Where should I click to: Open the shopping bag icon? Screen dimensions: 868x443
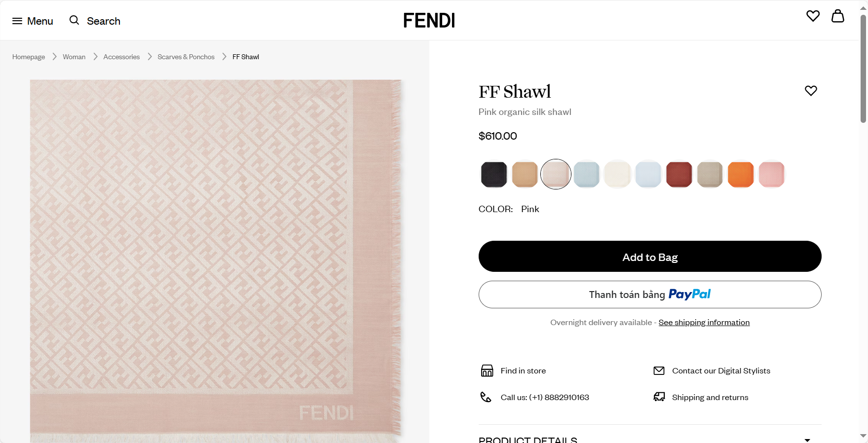point(837,16)
